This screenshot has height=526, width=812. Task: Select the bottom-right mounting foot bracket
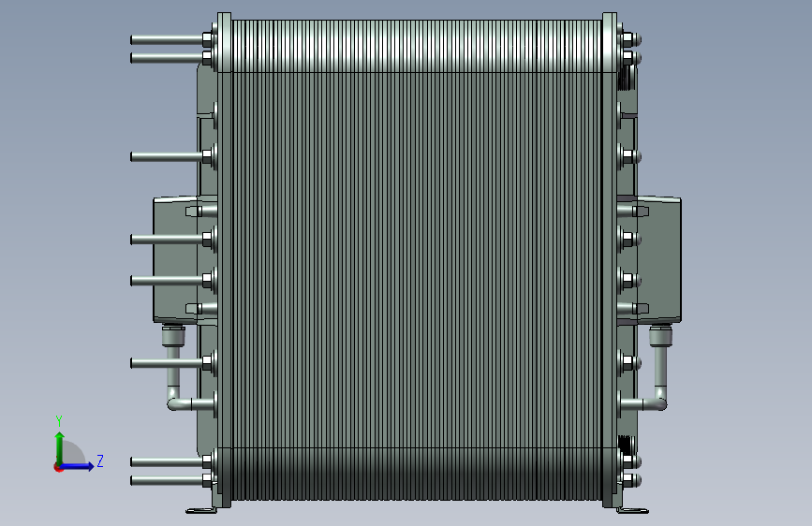pos(633,511)
